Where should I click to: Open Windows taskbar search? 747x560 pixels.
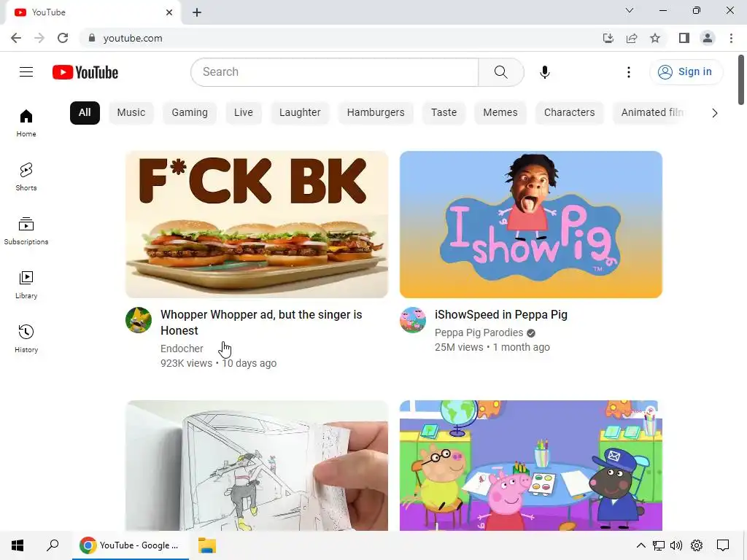53,545
